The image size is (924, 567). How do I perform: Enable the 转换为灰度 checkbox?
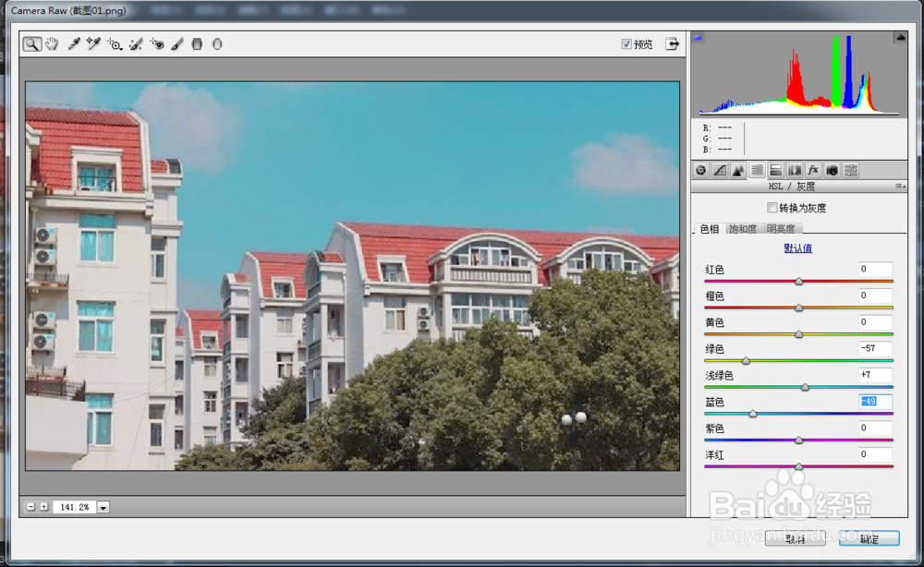pyautogui.click(x=772, y=207)
